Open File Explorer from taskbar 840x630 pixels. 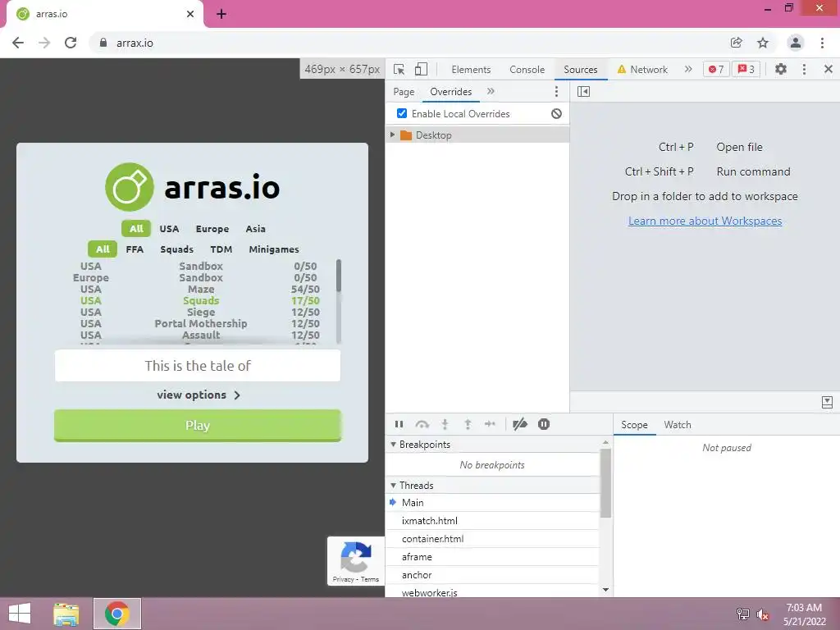[66, 614]
